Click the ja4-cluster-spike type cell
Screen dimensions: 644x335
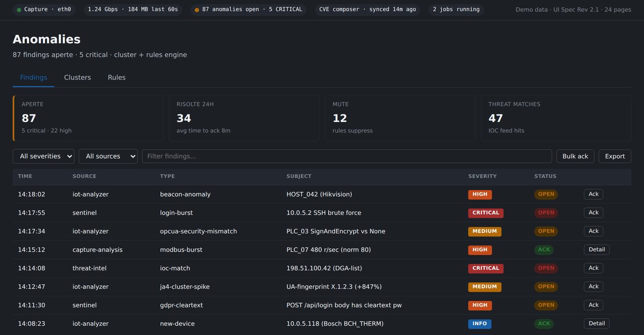[185, 287]
